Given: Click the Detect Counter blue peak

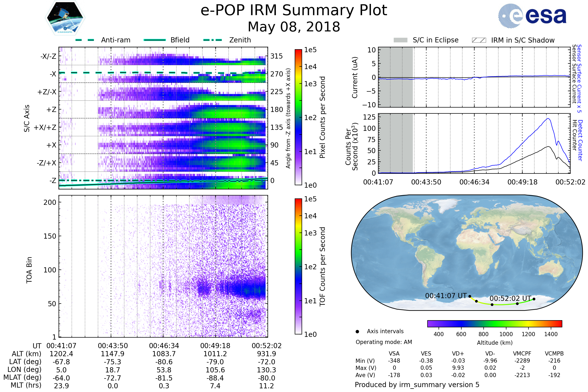Looking at the screenshot, I should pyautogui.click(x=548, y=119).
